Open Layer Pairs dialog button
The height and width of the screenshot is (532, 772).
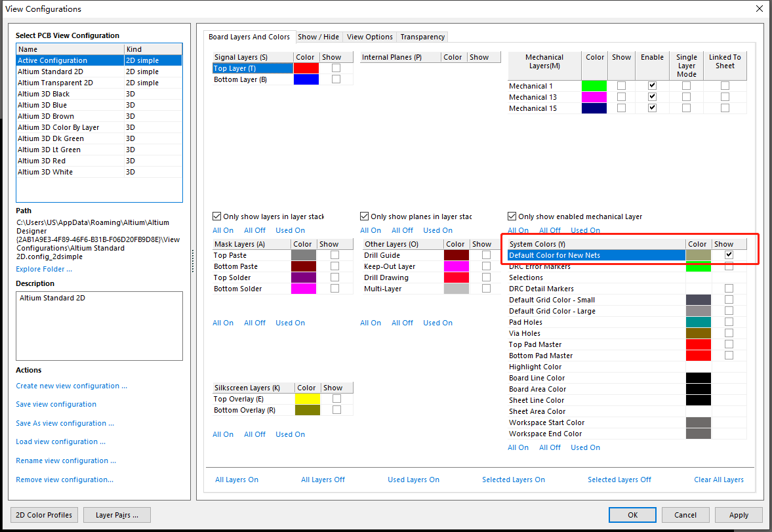117,515
